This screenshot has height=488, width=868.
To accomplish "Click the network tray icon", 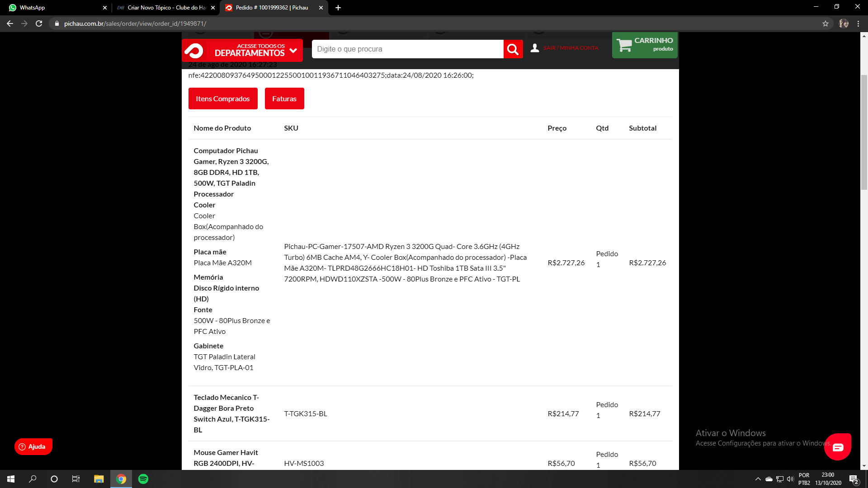I will (780, 479).
